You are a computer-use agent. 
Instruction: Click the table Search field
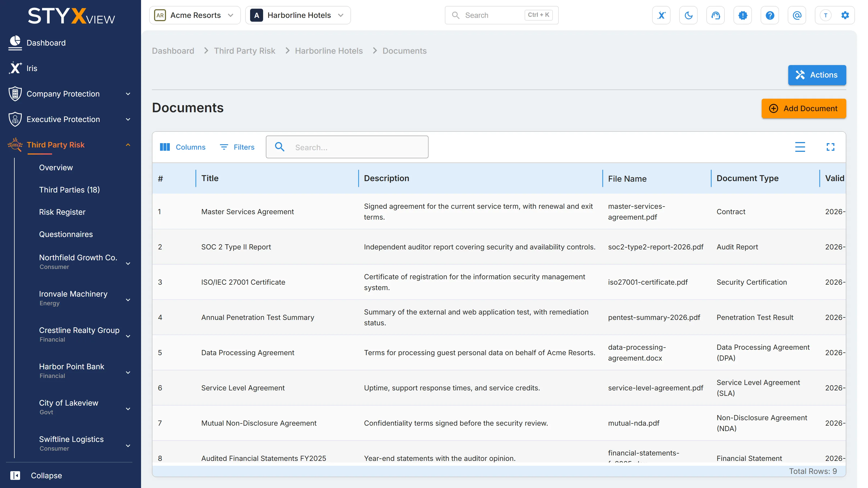click(347, 147)
